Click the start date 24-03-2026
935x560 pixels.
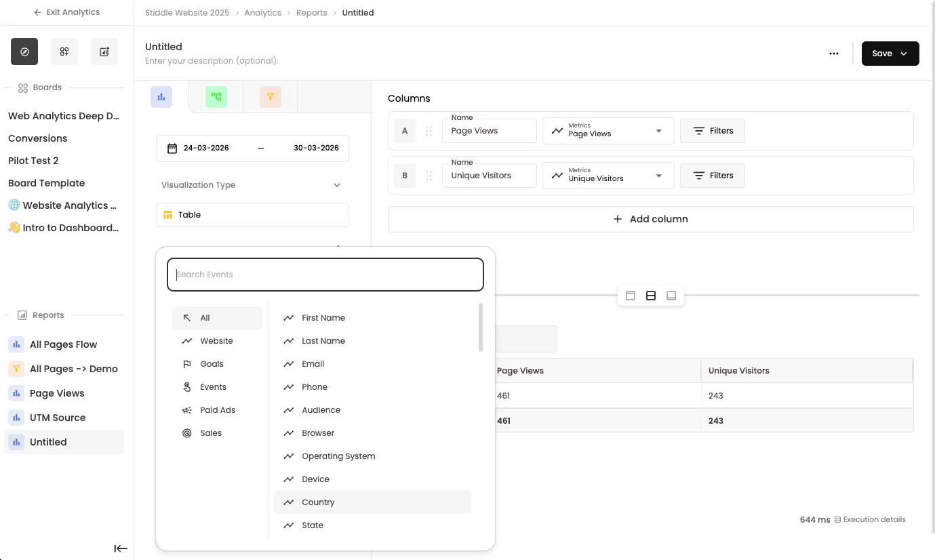[x=206, y=148]
